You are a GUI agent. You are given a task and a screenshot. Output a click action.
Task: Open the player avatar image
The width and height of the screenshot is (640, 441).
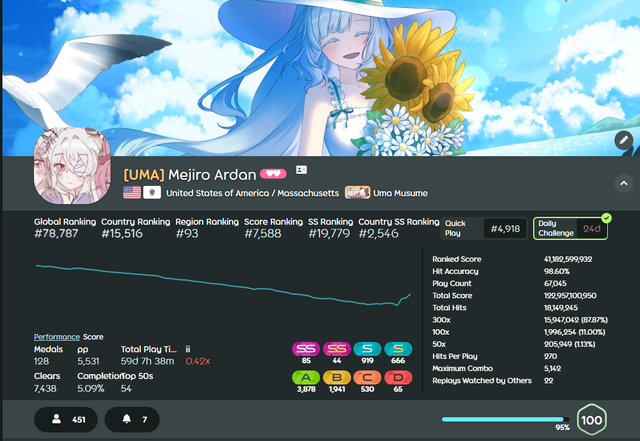(x=72, y=166)
